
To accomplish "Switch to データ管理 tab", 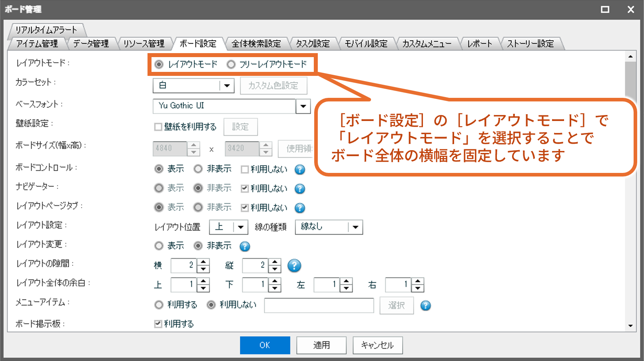I will [91, 44].
